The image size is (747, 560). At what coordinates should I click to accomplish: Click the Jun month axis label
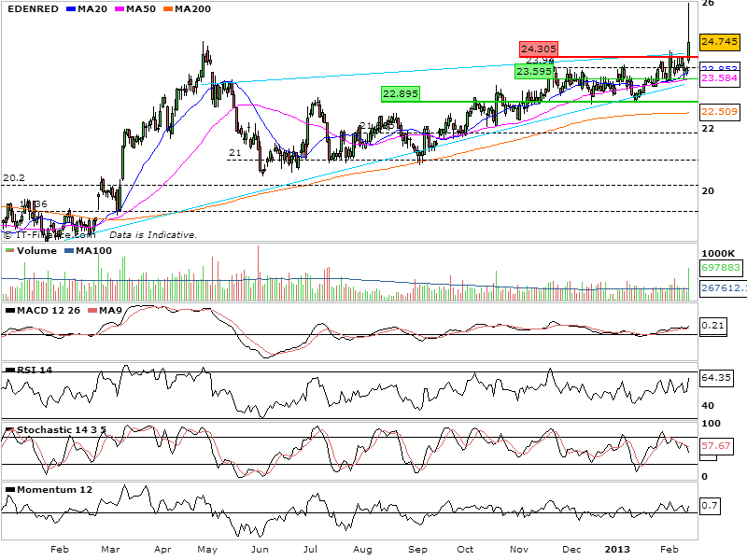(x=260, y=550)
